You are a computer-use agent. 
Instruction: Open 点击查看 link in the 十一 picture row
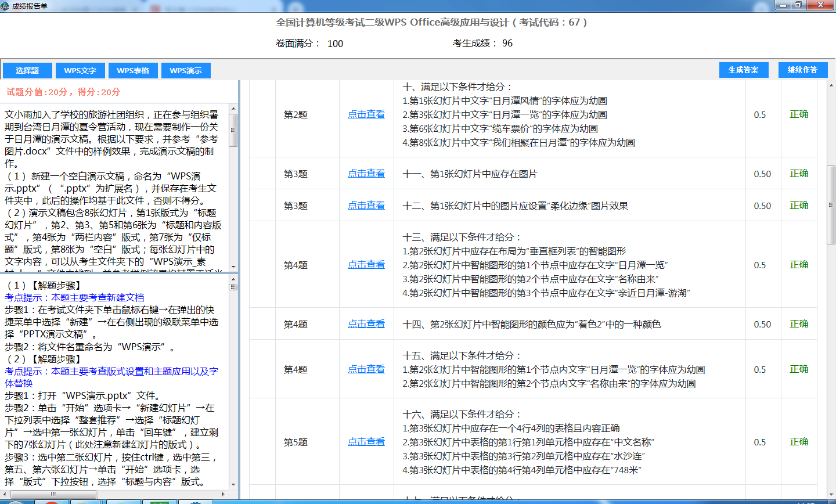(366, 174)
